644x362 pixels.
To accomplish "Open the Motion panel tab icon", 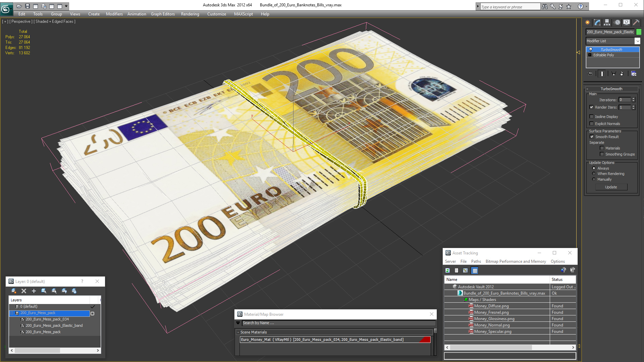I will coord(617,22).
